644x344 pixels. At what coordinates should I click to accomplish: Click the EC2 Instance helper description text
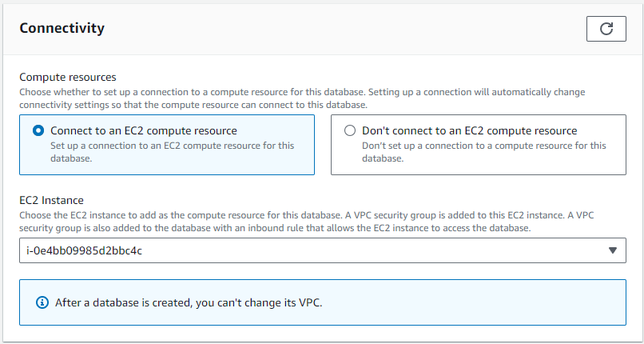[x=312, y=222]
